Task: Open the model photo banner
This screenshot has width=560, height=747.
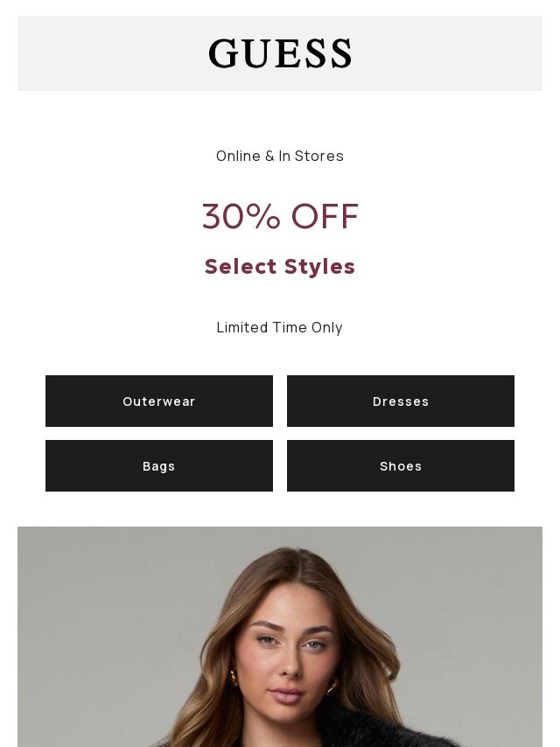Action: point(280,637)
